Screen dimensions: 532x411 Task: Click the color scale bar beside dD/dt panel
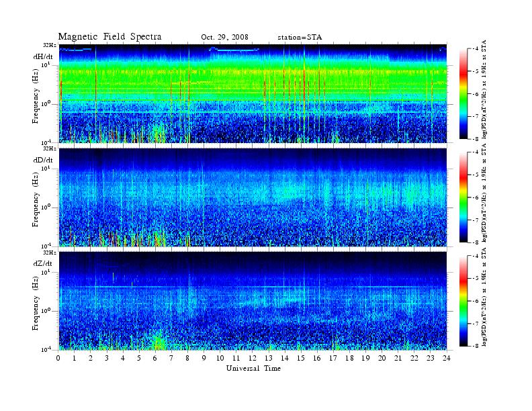(x=463, y=197)
